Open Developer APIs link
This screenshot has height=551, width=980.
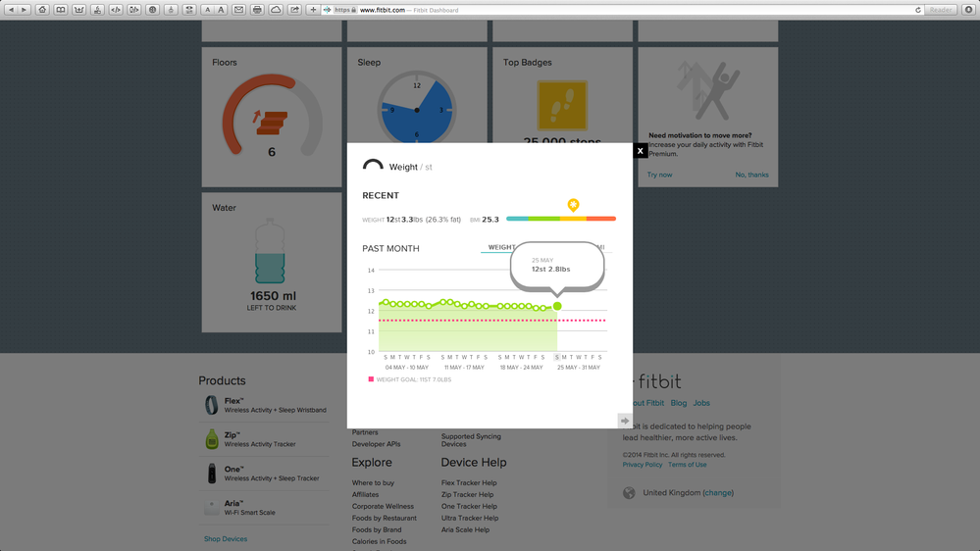[377, 444]
